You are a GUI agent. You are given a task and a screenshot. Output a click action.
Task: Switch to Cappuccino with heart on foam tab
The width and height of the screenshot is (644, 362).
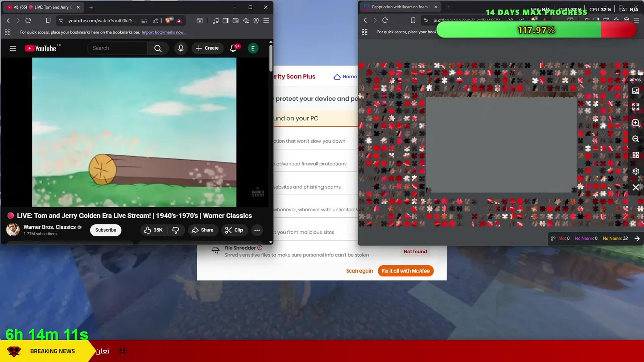pos(399,7)
